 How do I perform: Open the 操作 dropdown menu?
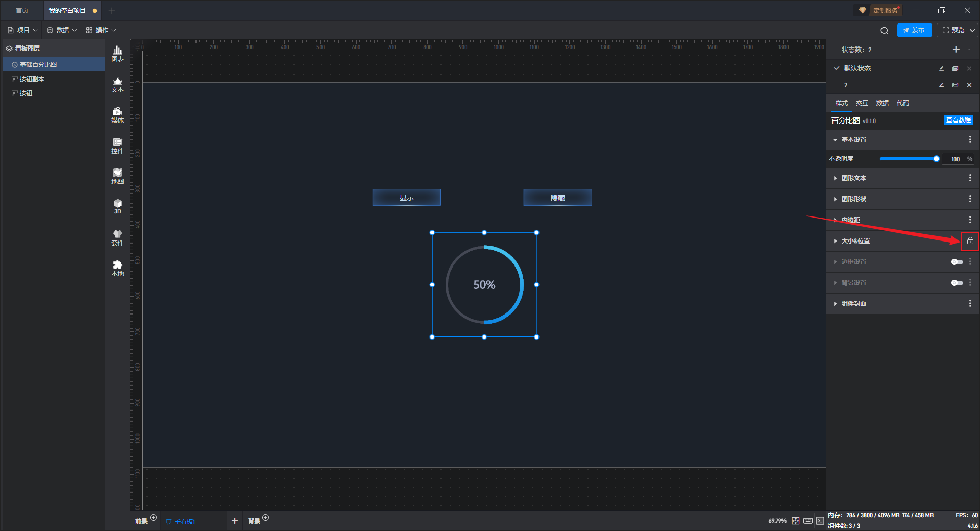point(101,30)
